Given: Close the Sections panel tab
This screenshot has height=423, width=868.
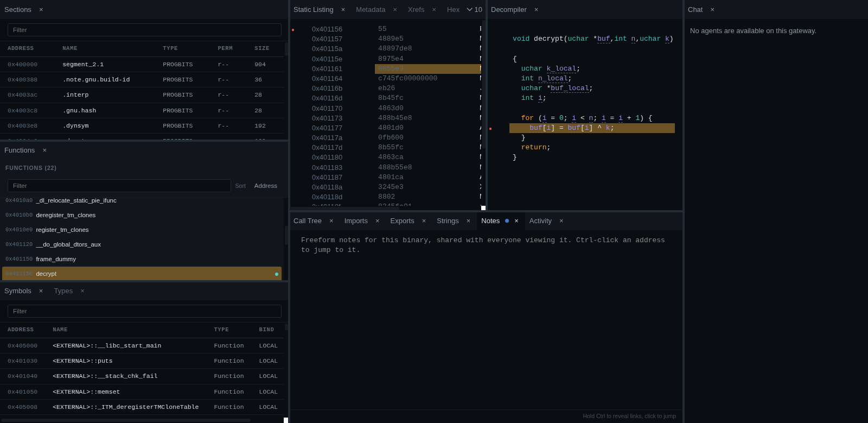Looking at the screenshot, I should click(x=41, y=10).
